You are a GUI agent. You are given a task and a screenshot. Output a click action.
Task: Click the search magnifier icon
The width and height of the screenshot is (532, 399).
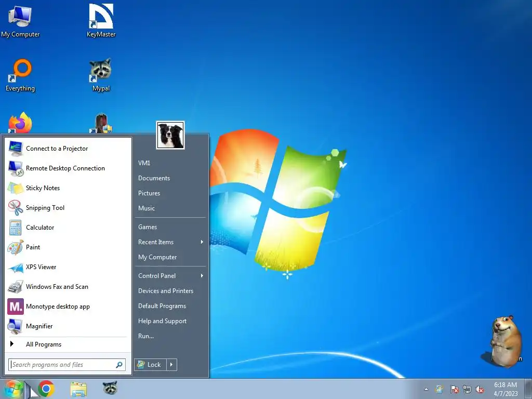[x=119, y=365]
